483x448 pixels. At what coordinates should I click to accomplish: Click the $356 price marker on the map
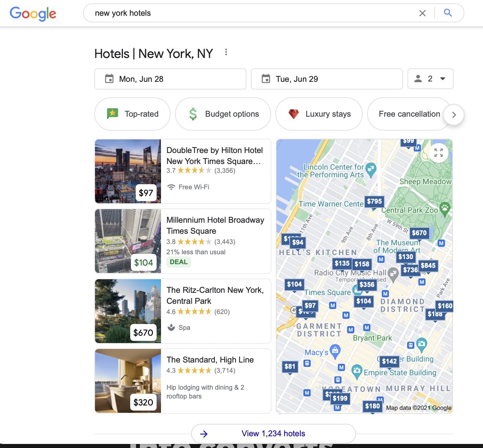(x=367, y=284)
